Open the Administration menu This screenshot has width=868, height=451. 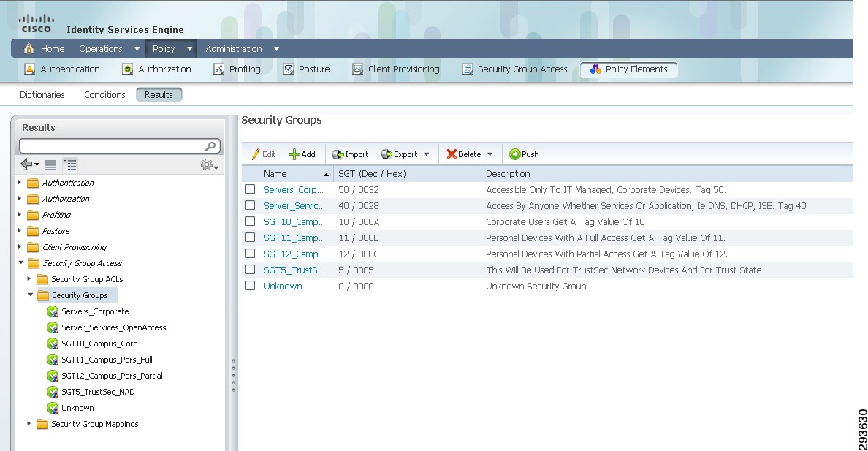[x=242, y=49]
